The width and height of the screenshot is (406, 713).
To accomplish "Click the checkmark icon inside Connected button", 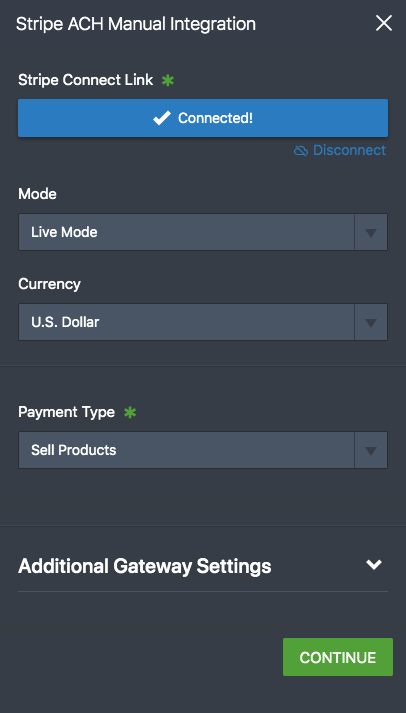I will click(161, 118).
